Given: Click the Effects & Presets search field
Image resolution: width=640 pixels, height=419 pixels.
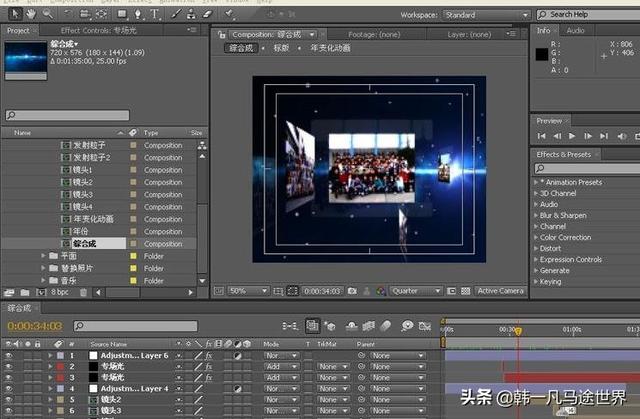Looking at the screenshot, I should (587, 168).
